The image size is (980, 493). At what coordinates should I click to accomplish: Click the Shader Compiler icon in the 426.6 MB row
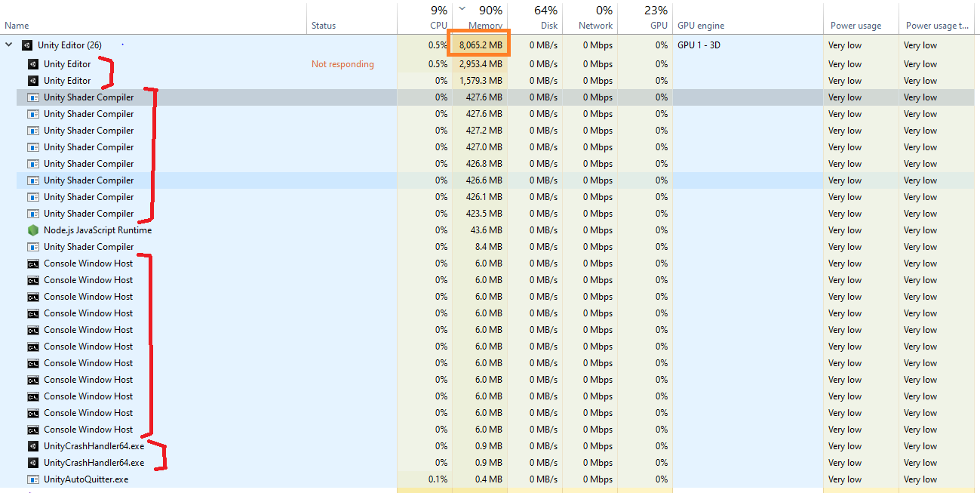[x=32, y=180]
